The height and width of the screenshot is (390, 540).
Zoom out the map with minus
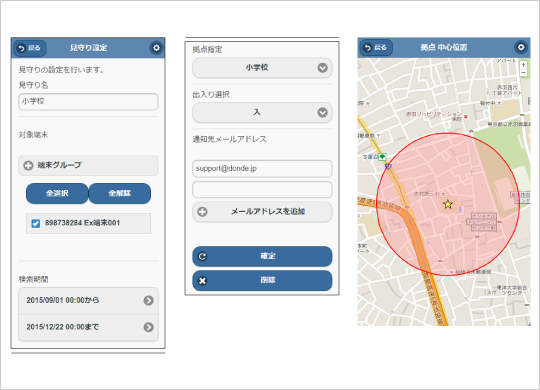click(x=523, y=72)
